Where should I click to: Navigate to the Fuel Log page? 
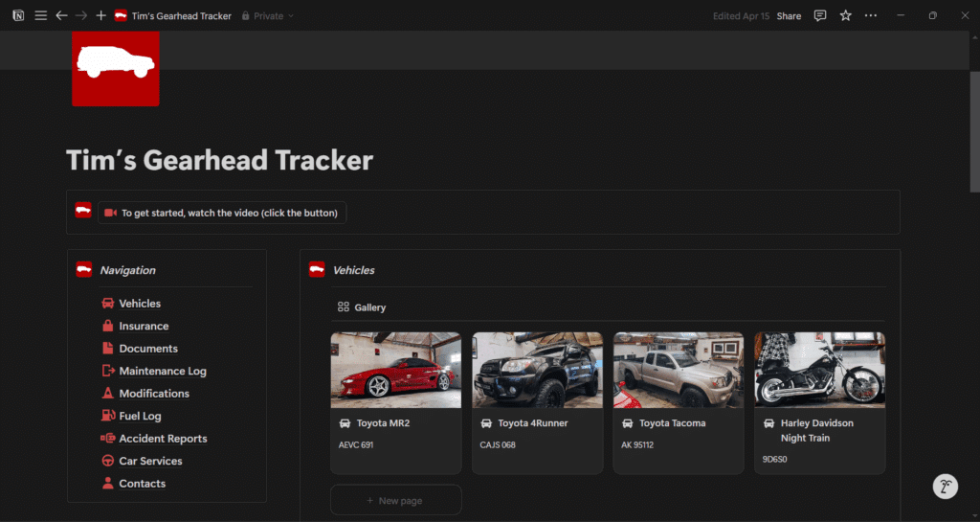click(140, 417)
